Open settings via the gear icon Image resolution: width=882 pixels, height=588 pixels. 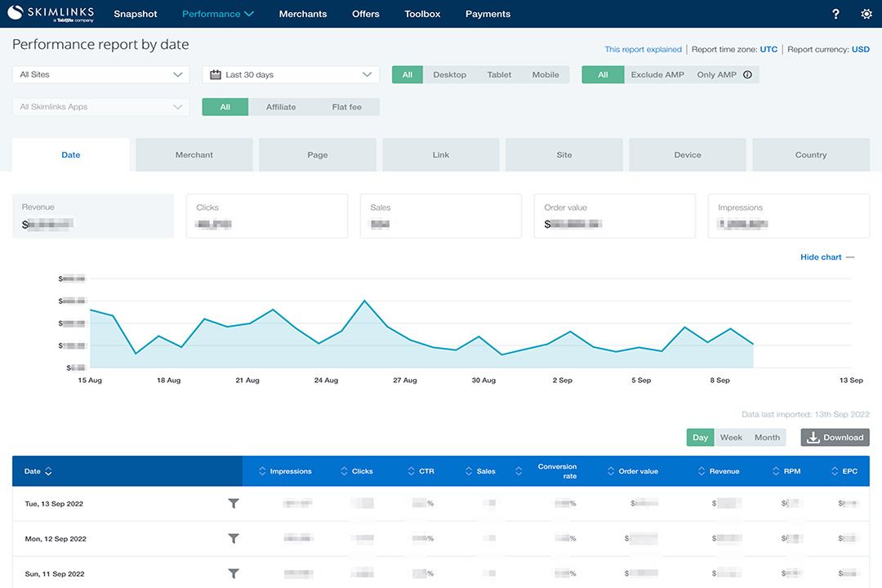coord(866,14)
